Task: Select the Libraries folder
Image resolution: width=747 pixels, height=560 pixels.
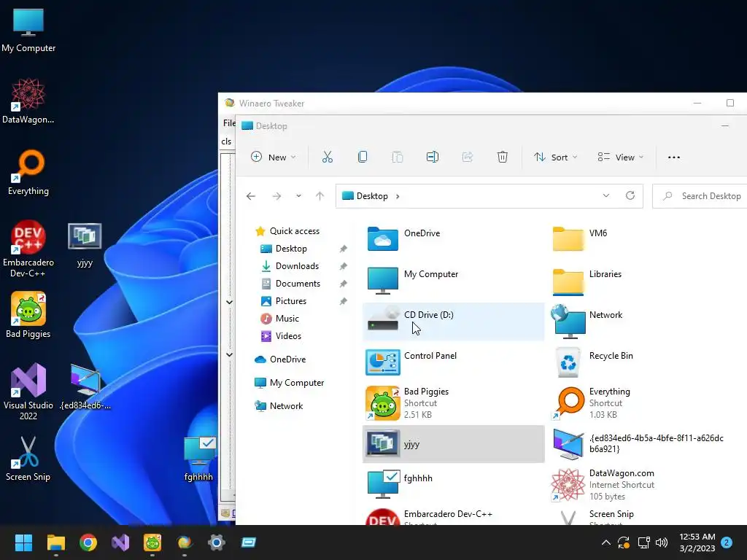Action: [x=638, y=280]
